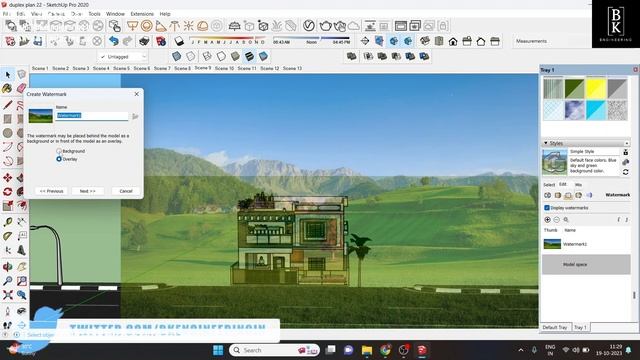Collapse the Styles panel
640x360 pixels.
click(546, 143)
